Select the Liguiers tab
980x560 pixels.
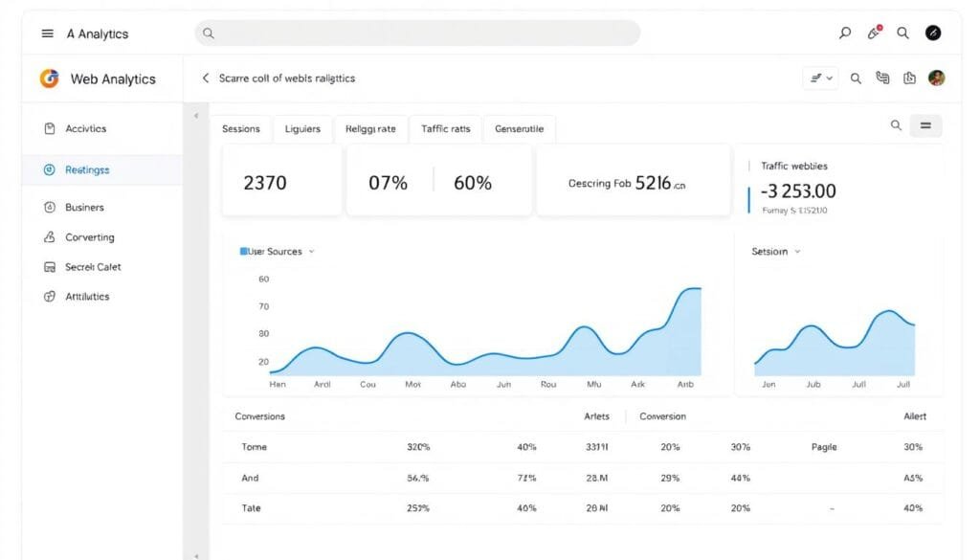(x=302, y=129)
